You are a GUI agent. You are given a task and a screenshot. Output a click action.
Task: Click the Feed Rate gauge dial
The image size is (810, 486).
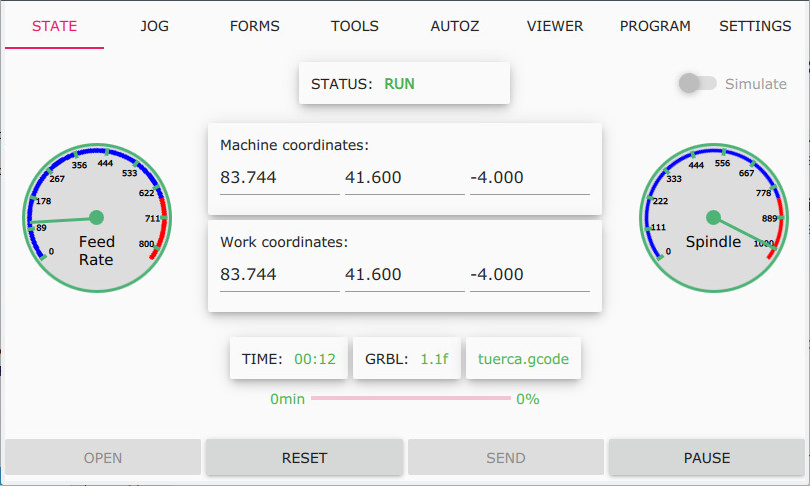96,218
